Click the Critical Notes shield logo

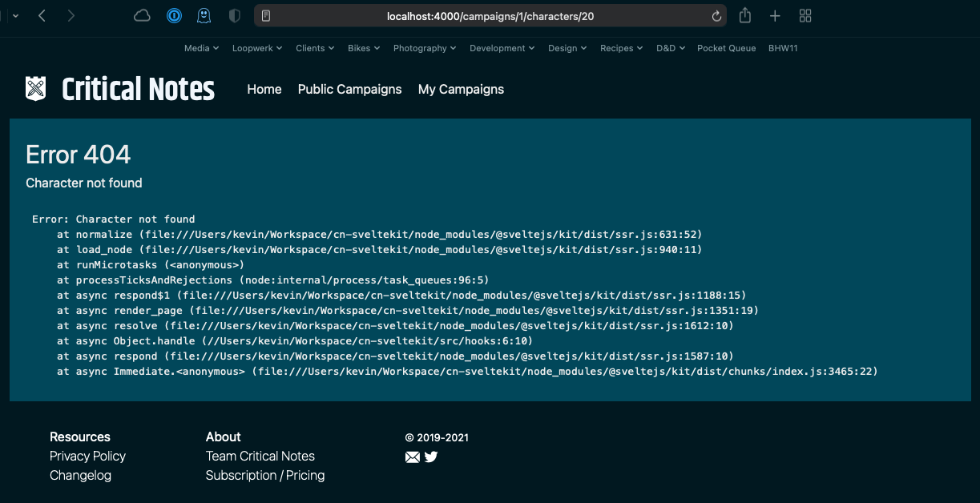click(x=35, y=88)
